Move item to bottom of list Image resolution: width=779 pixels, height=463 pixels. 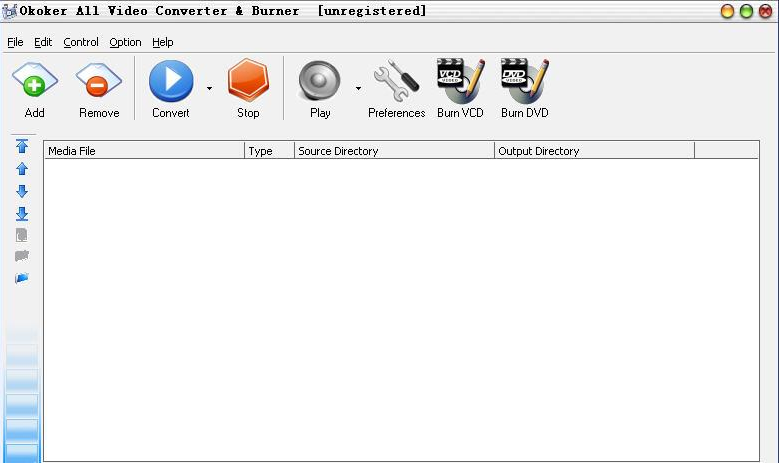pyautogui.click(x=22, y=214)
